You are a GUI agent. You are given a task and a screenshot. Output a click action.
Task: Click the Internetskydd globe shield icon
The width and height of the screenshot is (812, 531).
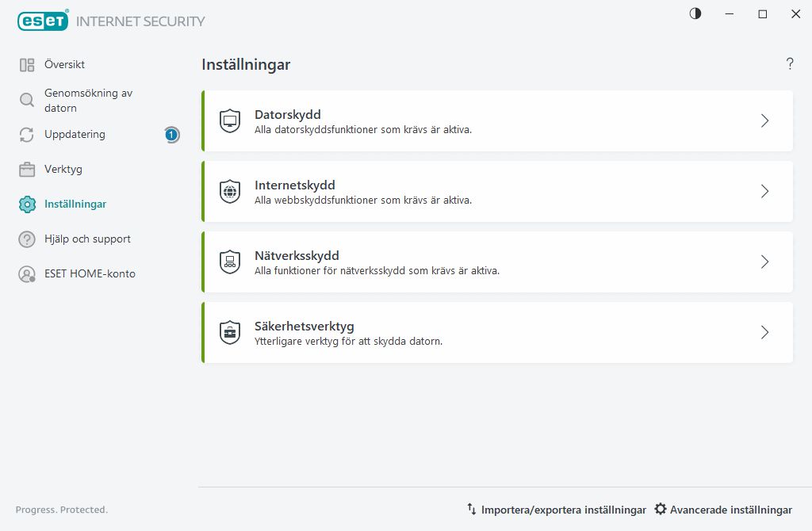(230, 192)
